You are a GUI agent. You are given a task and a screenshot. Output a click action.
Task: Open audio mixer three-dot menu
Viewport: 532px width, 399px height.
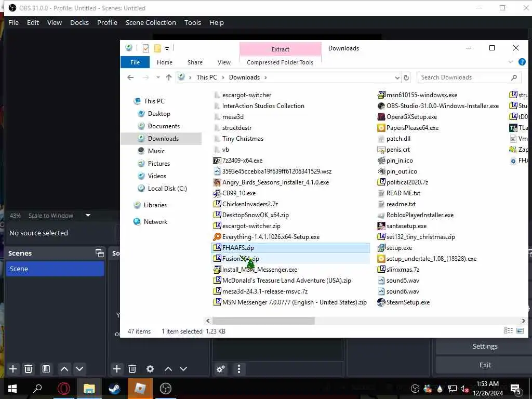[x=239, y=369]
